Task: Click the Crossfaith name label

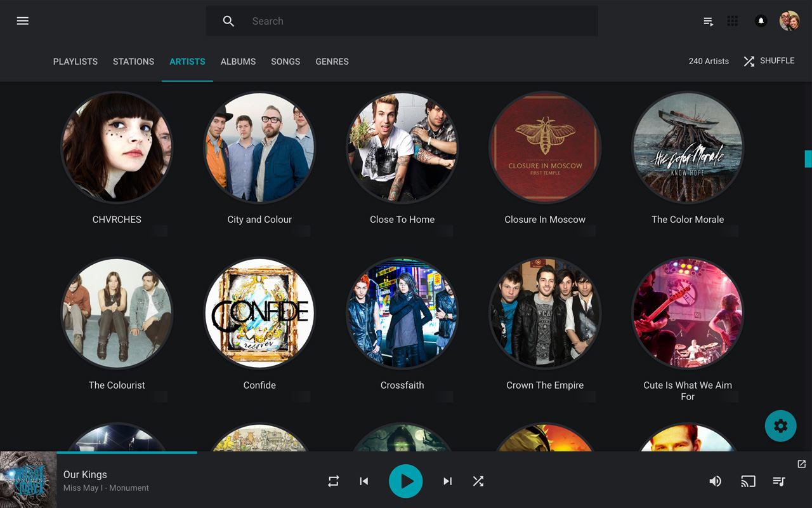Action: click(x=402, y=385)
